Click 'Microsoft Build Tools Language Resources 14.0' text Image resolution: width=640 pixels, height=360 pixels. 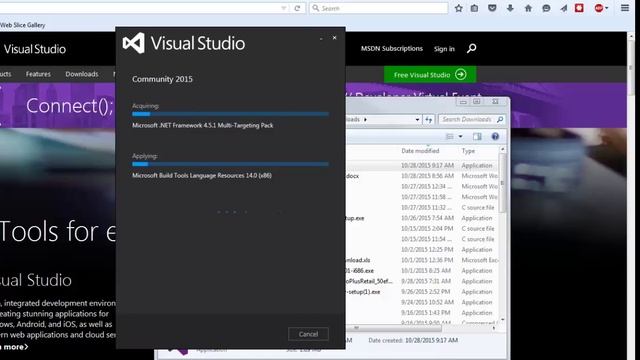(x=202, y=176)
